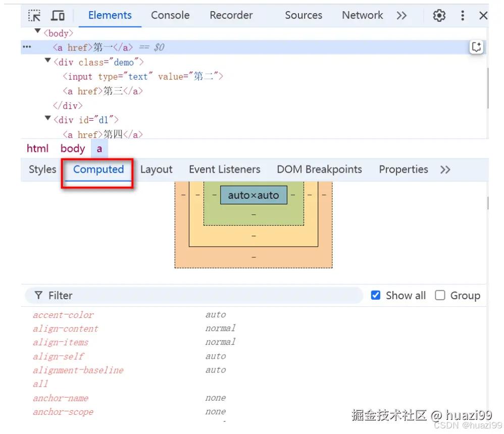Click the a breadcrumb item

99,149
